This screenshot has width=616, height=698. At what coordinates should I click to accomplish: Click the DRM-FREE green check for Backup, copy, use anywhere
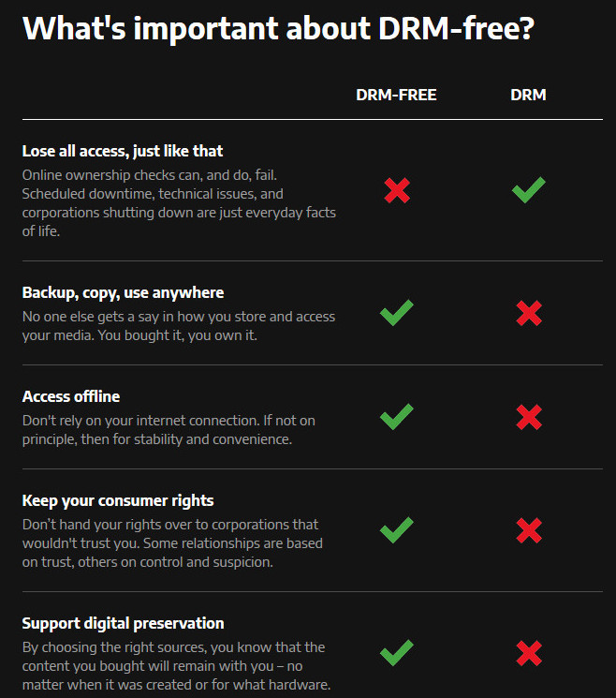pos(397,313)
